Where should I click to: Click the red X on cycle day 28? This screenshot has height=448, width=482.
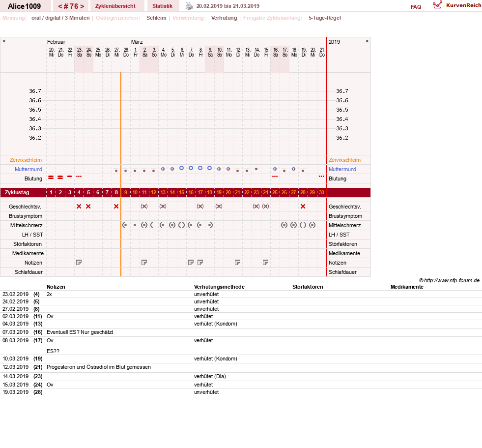pyautogui.click(x=303, y=207)
